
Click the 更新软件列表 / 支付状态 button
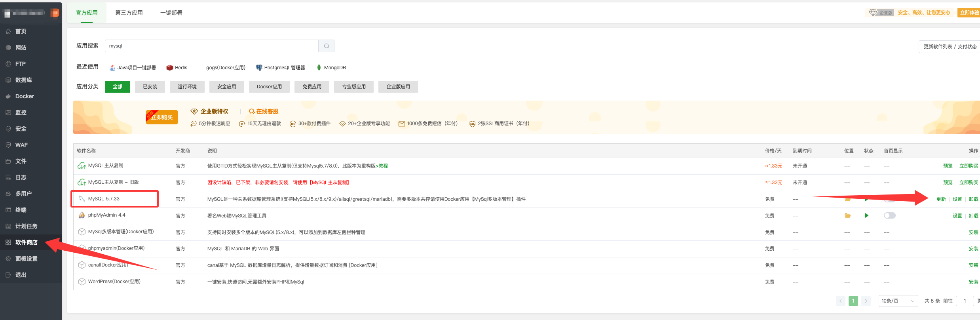950,47
